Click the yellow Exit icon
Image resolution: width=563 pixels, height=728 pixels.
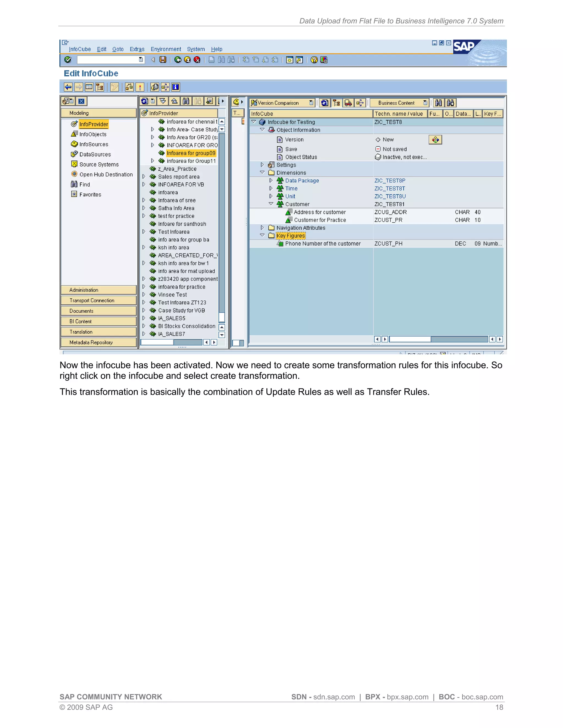click(x=187, y=60)
